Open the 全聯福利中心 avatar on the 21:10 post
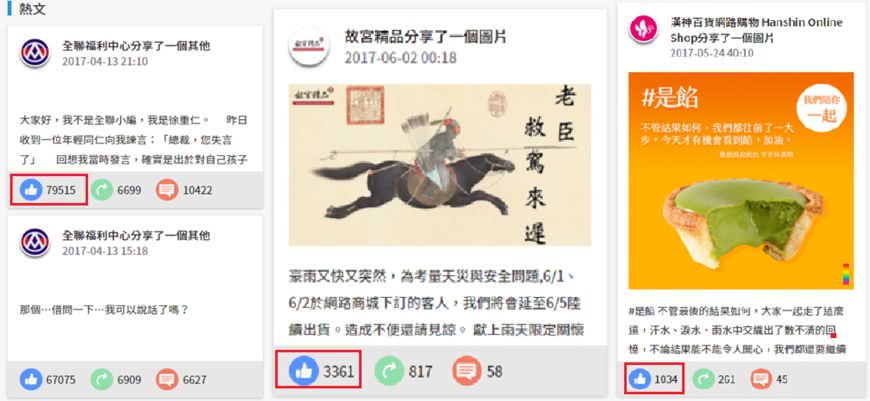 tap(34, 53)
